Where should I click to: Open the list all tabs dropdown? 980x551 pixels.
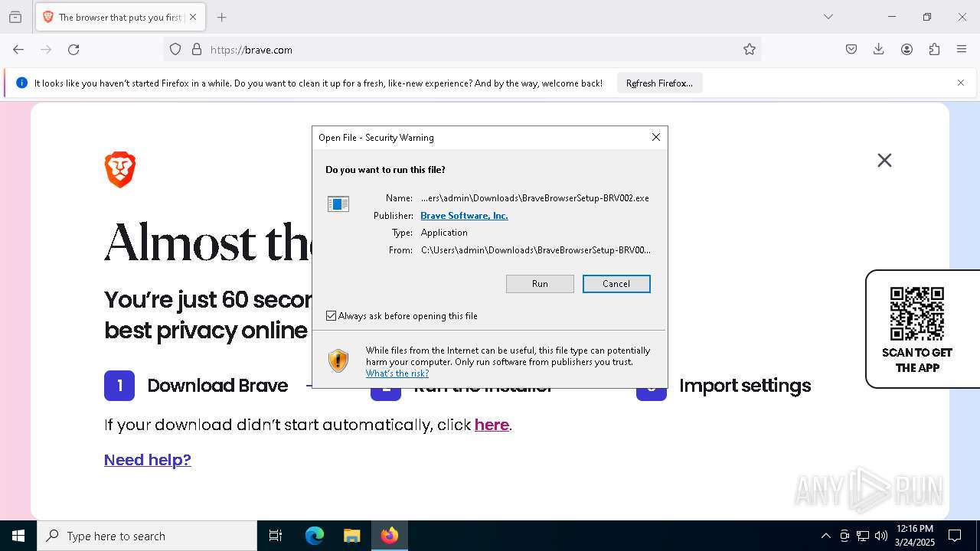(x=828, y=17)
